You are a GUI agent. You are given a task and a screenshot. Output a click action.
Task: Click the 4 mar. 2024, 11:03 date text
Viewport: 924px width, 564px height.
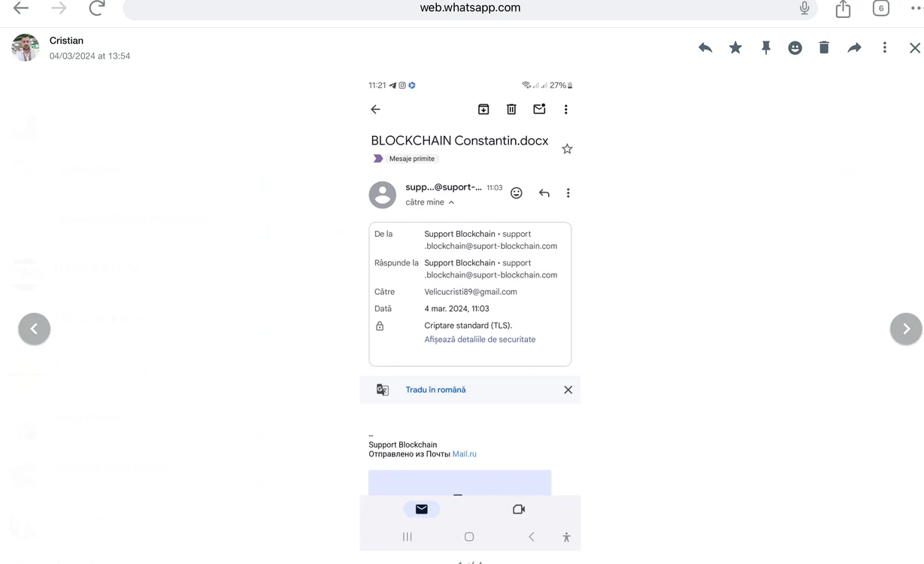pos(457,308)
